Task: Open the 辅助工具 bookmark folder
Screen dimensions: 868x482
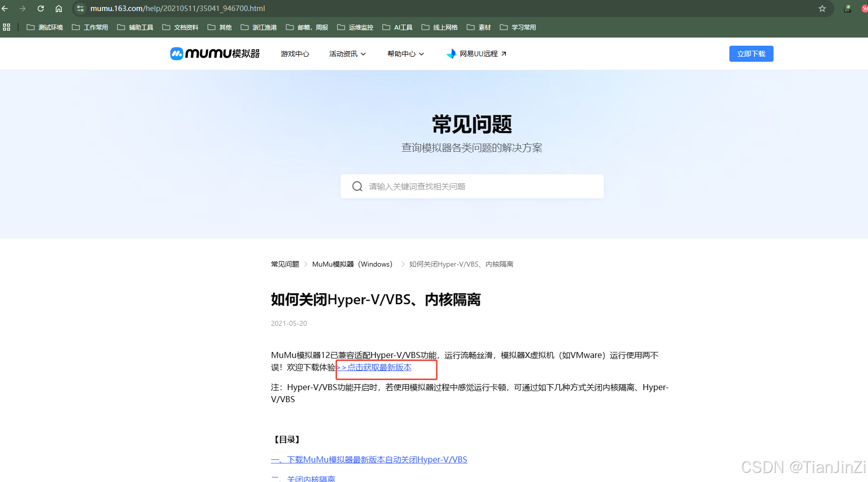Action: click(x=135, y=27)
